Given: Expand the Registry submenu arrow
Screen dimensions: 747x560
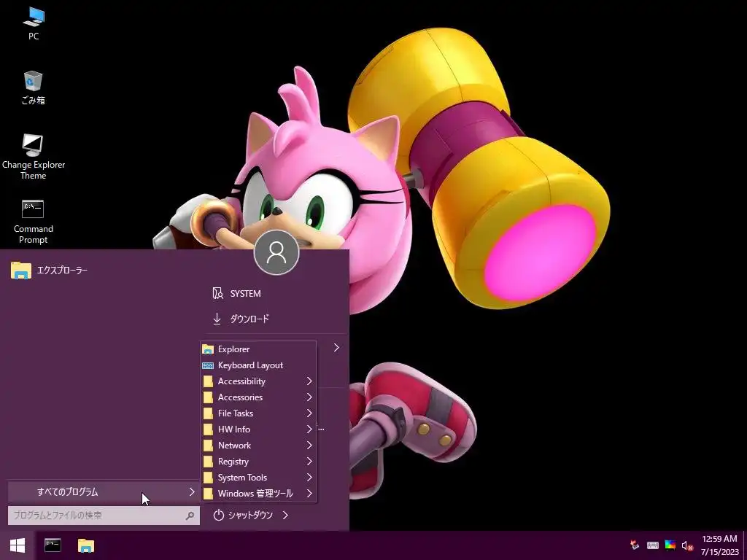Looking at the screenshot, I should pyautogui.click(x=309, y=462).
